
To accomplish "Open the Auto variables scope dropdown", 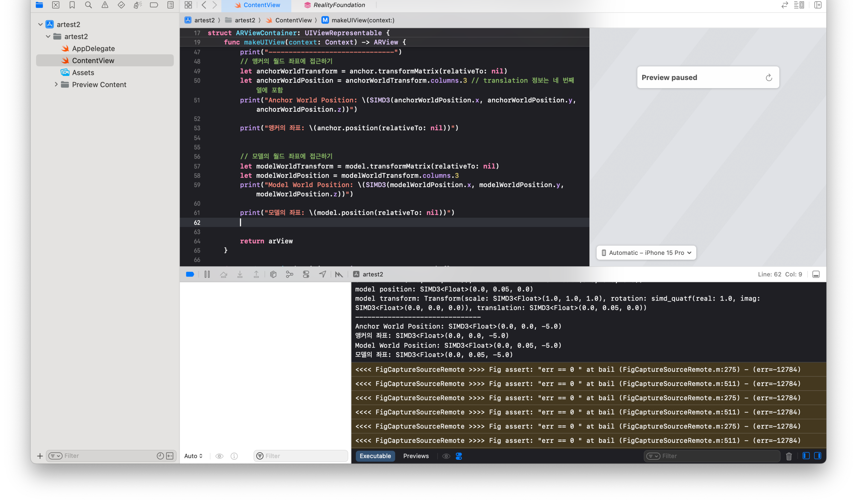I will click(x=193, y=456).
